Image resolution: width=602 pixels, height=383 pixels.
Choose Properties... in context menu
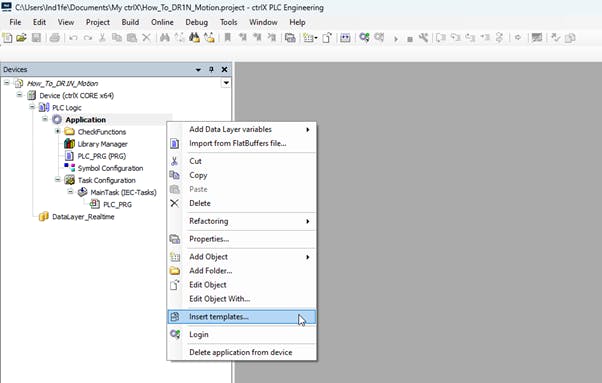pyautogui.click(x=241, y=239)
